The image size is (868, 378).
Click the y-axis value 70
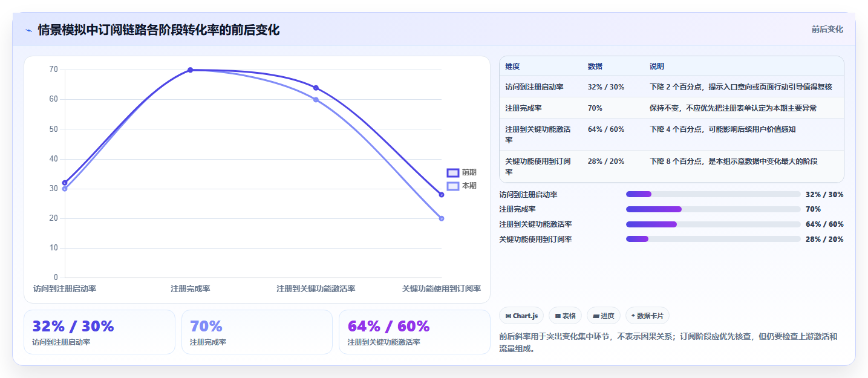pyautogui.click(x=54, y=70)
